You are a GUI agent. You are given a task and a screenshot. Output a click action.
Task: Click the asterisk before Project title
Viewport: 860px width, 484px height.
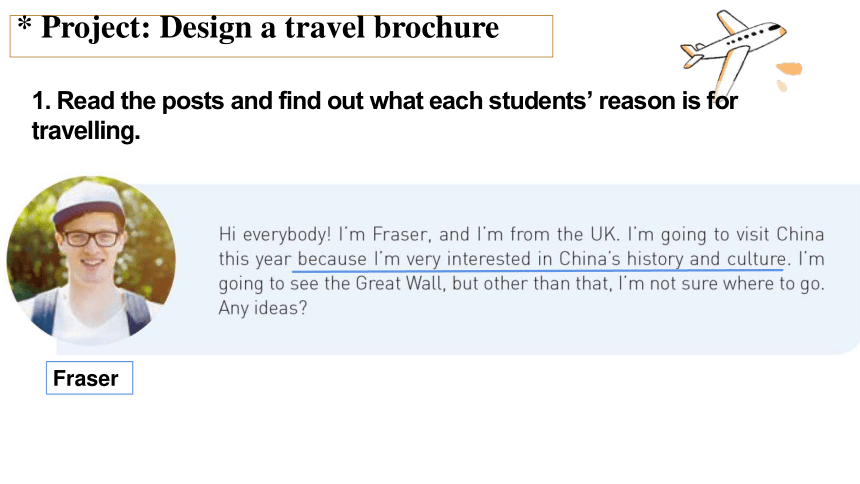(24, 25)
